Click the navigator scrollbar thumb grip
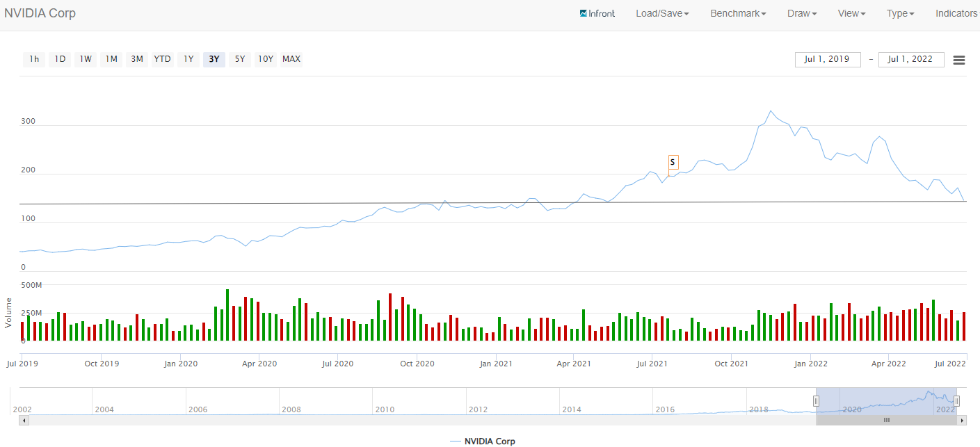Screen dimensions: 980x447 coord(887,421)
